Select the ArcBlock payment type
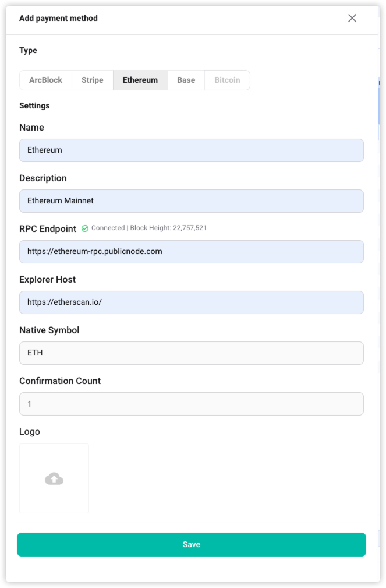 46,80
